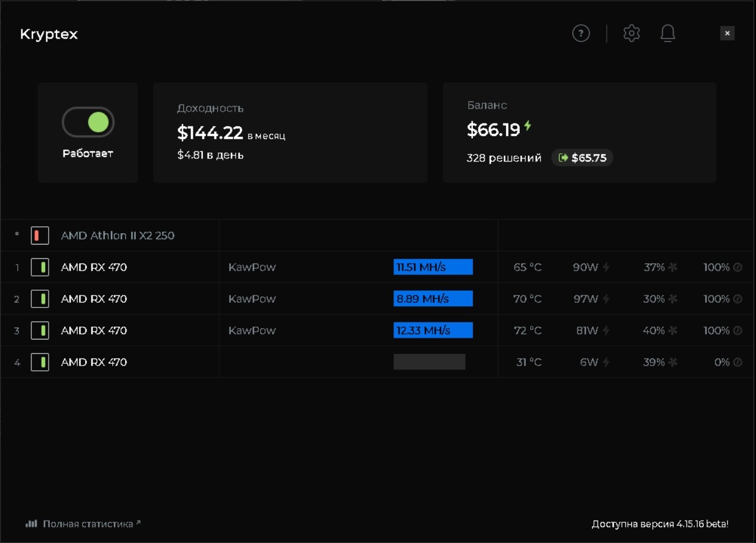Image resolution: width=756 pixels, height=543 pixels.
Task: Open the help question mark icon
Action: [581, 33]
